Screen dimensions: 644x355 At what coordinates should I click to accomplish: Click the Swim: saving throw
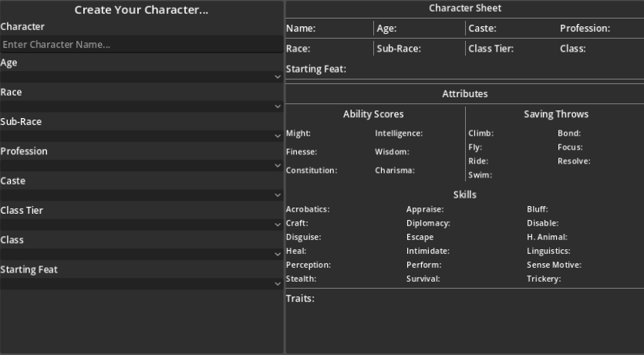[480, 175]
